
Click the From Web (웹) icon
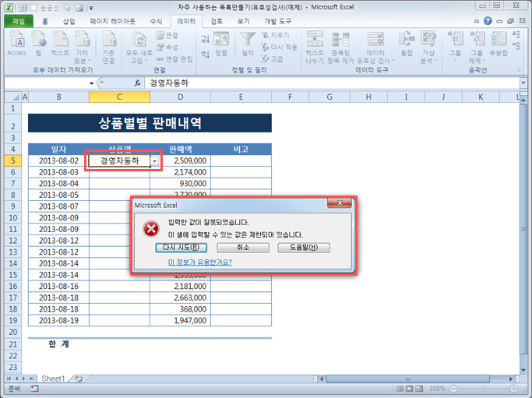pyautogui.click(x=38, y=44)
